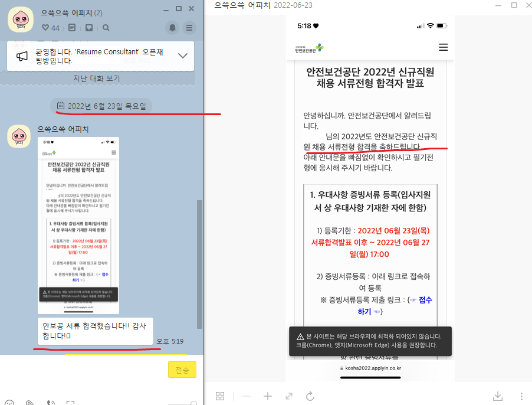Open the chat board notes icon
This screenshot has height=405, width=532.
click(x=72, y=28)
